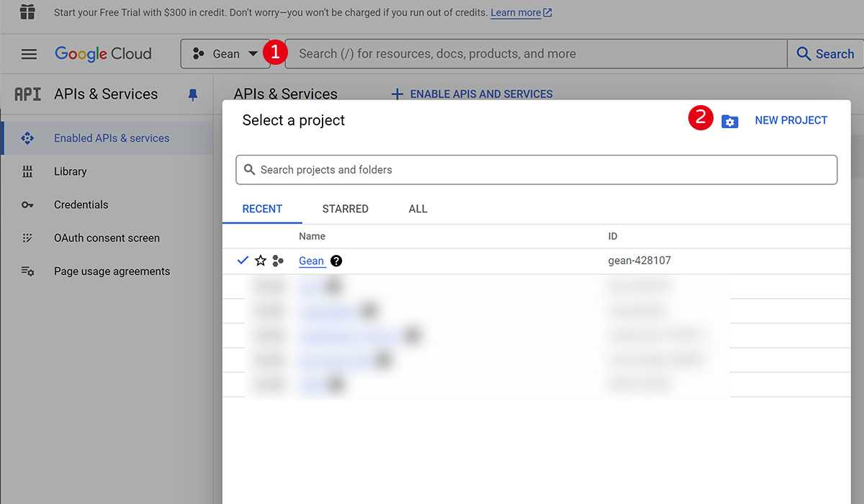Click the gift icon in trial banner
The height and width of the screenshot is (504, 864).
coord(27,12)
